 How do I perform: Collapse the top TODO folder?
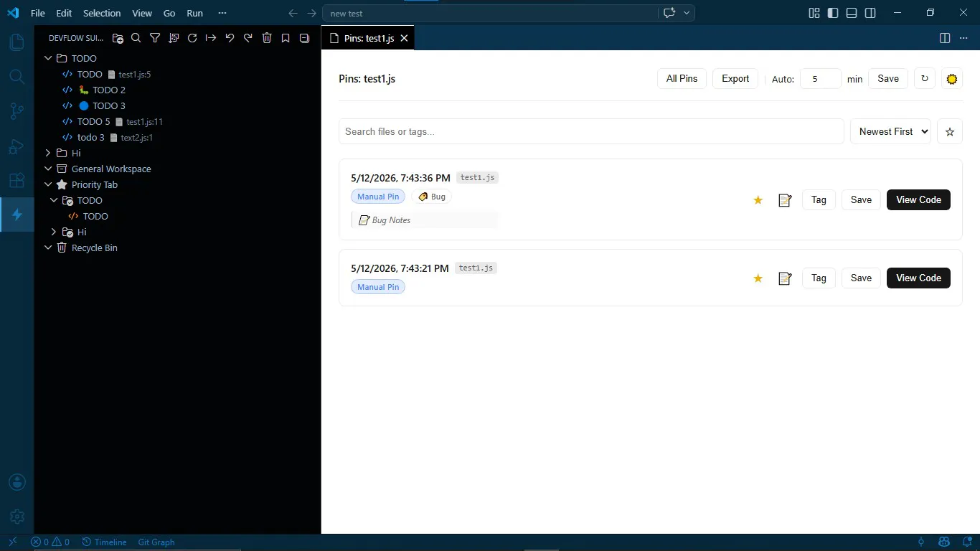pos(48,58)
